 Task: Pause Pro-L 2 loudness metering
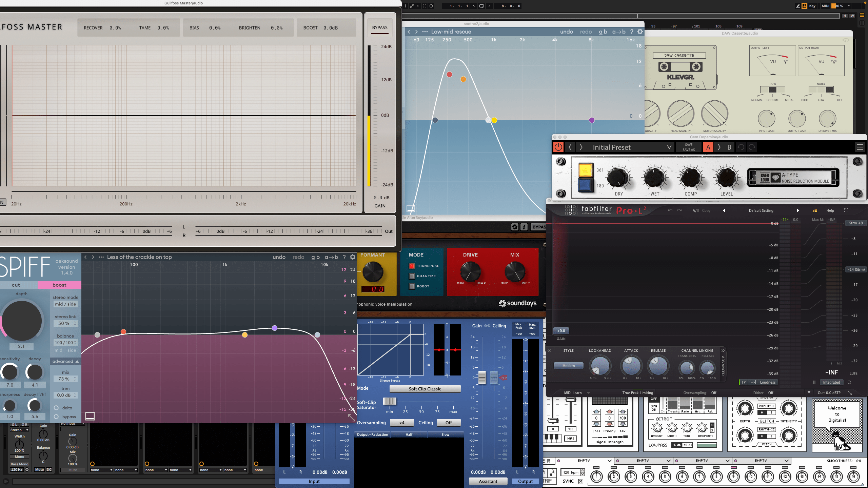(814, 382)
